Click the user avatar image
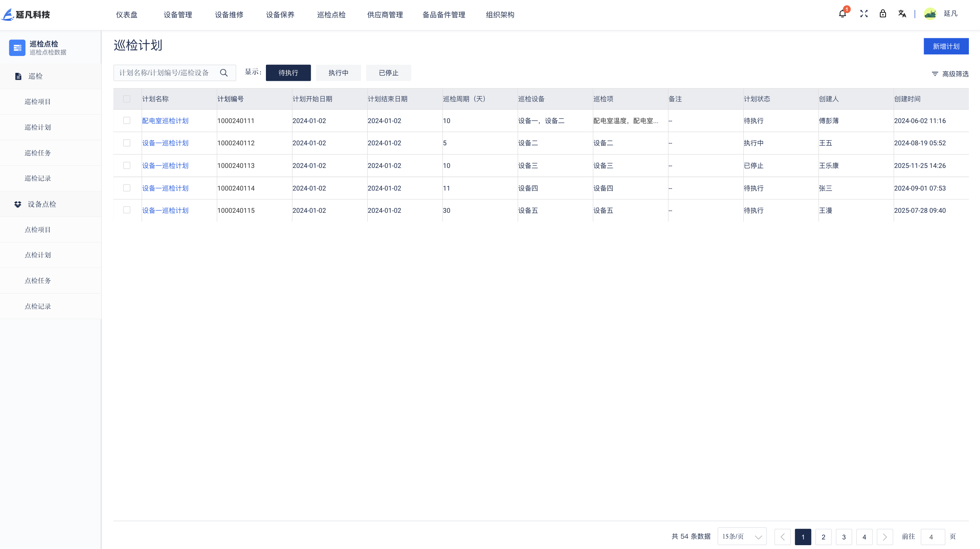 coord(930,14)
